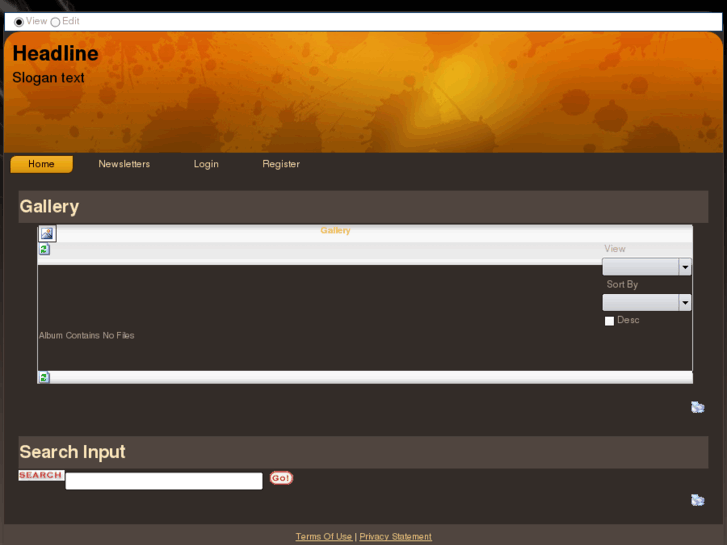Click the refresh icon in gallery's top toolbar
Image resolution: width=727 pixels, height=545 pixels.
[x=44, y=250]
